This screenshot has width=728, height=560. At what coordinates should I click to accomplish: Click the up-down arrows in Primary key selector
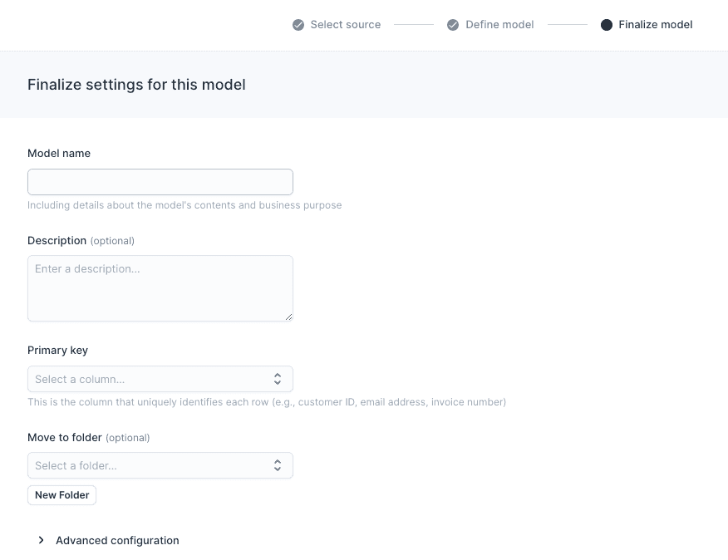(278, 378)
